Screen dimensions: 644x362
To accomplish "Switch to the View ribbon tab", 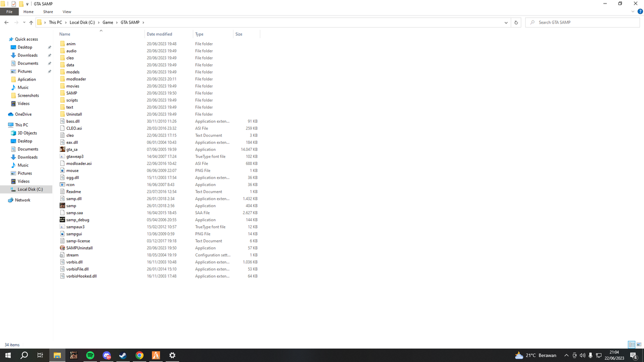I will click(67, 12).
